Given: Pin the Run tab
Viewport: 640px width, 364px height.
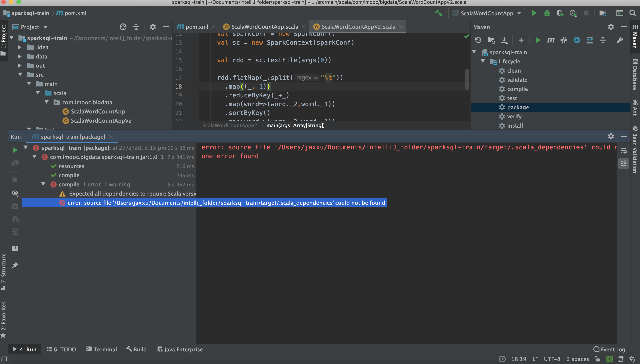Looking at the screenshot, I should click(15, 265).
